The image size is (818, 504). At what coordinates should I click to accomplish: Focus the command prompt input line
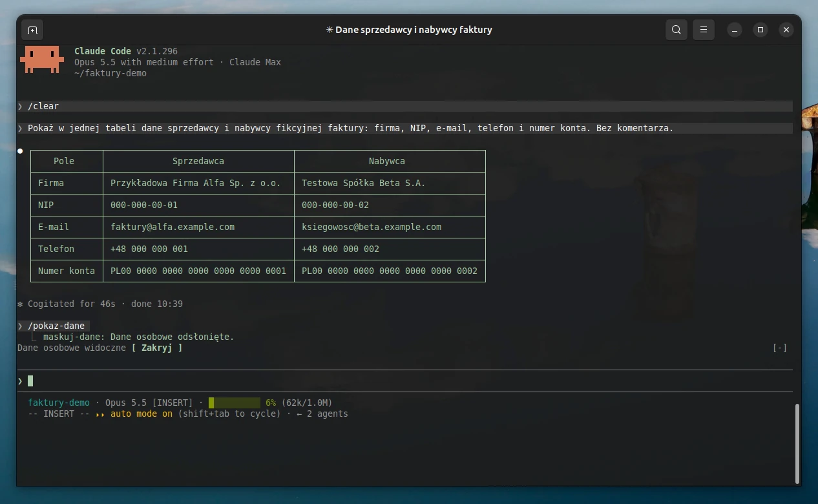[x=404, y=381]
